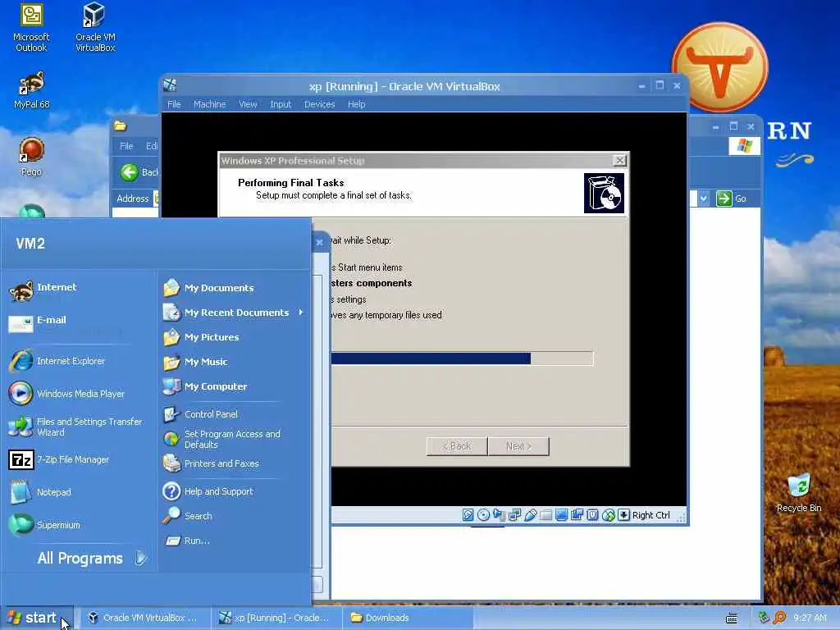This screenshot has height=630, width=840.
Task: Click the disabled Back button in XP Setup
Action: (457, 446)
